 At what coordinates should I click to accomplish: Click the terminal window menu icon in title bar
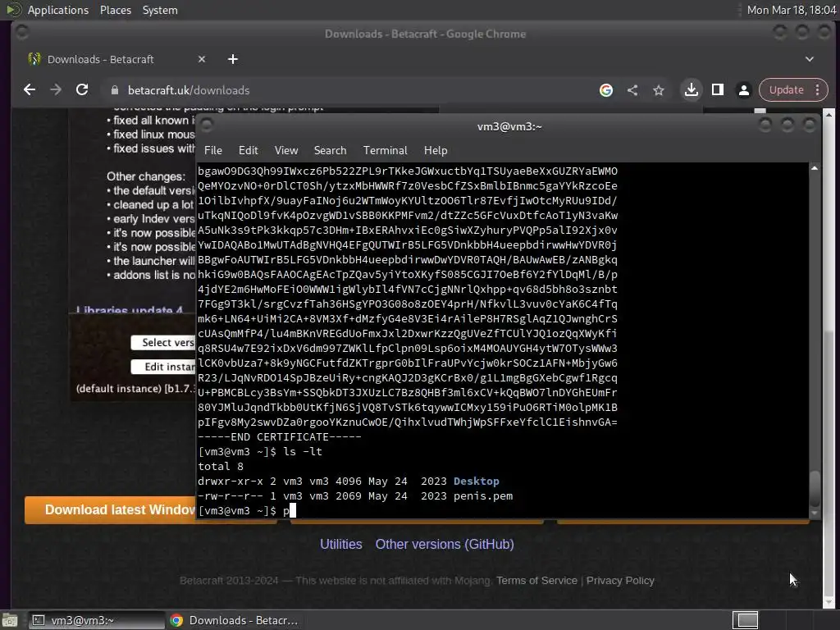[x=207, y=126]
